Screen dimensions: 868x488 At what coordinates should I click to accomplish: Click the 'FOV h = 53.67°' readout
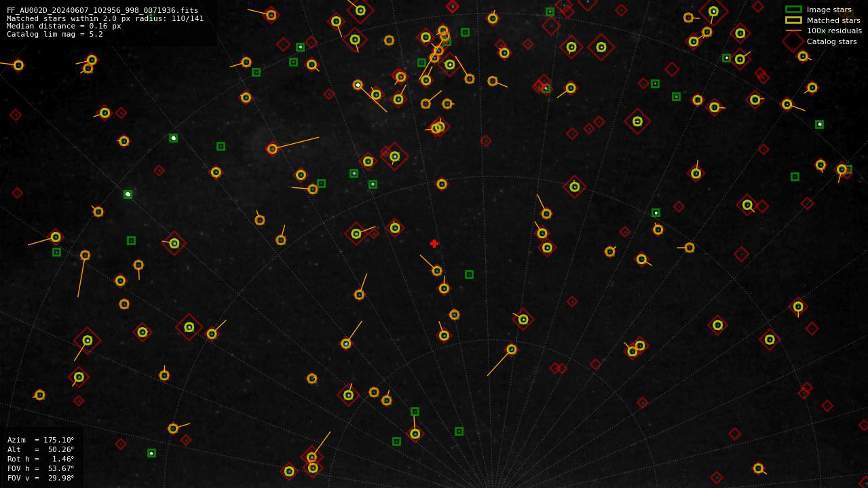[x=41, y=468]
